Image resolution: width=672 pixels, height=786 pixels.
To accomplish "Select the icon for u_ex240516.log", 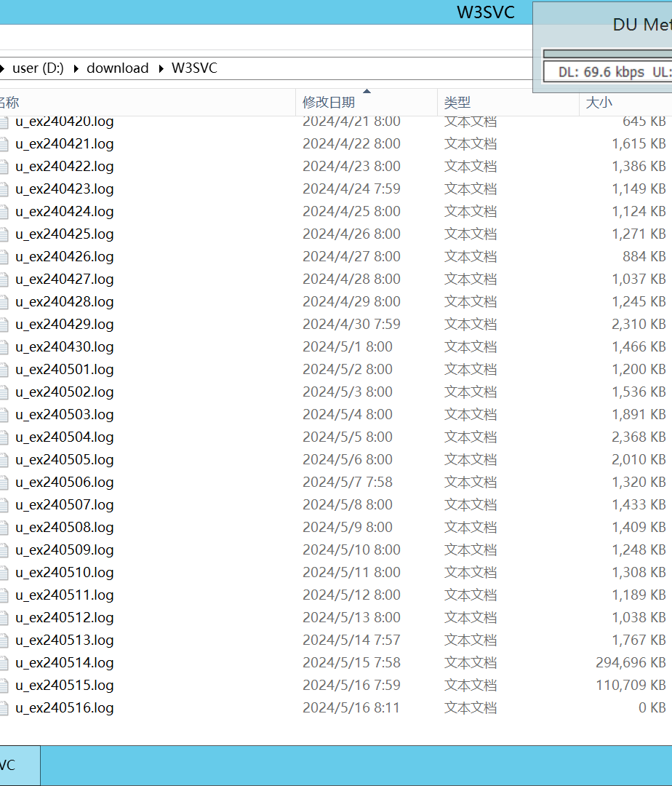I will [x=4, y=708].
